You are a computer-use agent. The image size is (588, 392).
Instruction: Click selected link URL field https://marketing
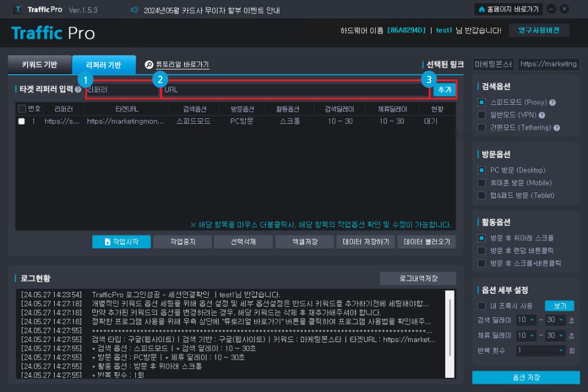[x=548, y=64]
